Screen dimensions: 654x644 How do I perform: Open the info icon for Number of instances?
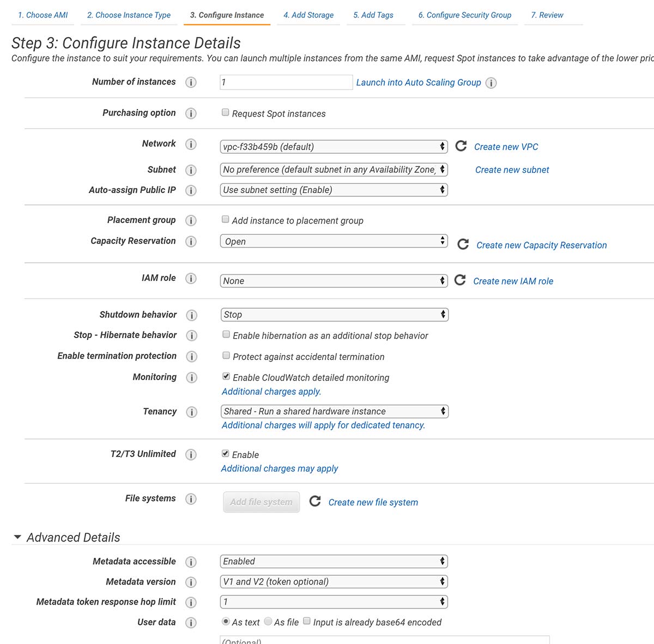pos(191,82)
